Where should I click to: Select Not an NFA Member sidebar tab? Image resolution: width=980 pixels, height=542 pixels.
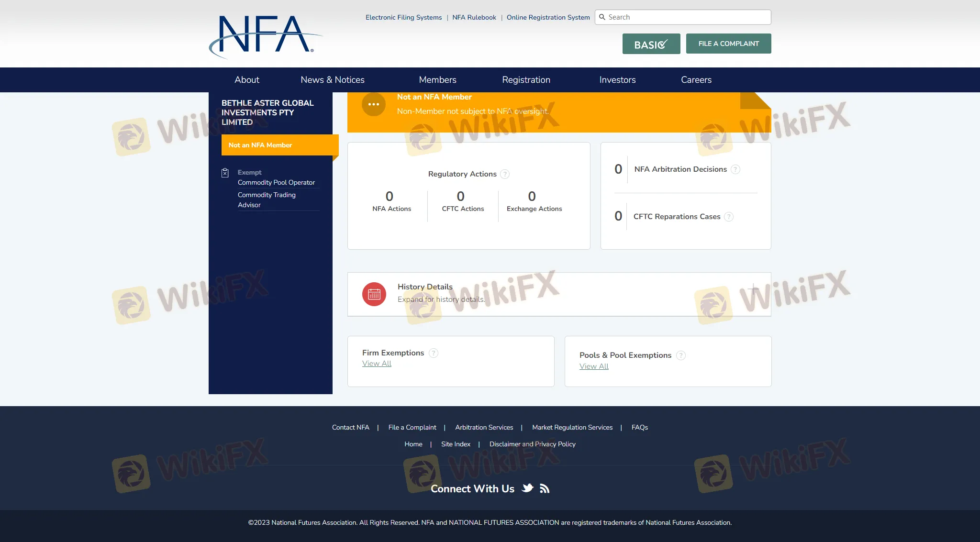click(x=280, y=145)
